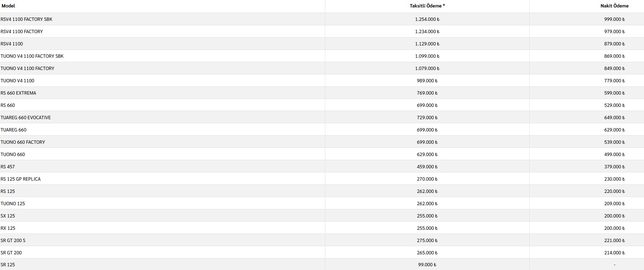
Task: Select the TUAREG 660 model name
Action: (x=13, y=130)
